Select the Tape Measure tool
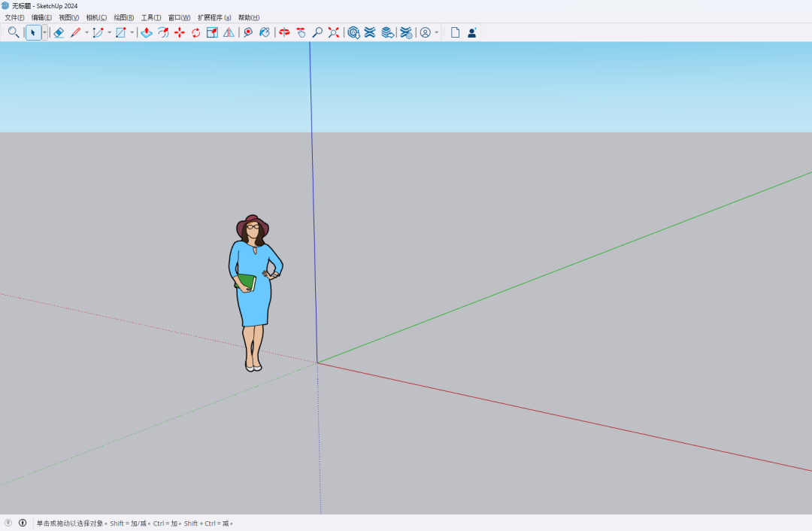 point(248,32)
